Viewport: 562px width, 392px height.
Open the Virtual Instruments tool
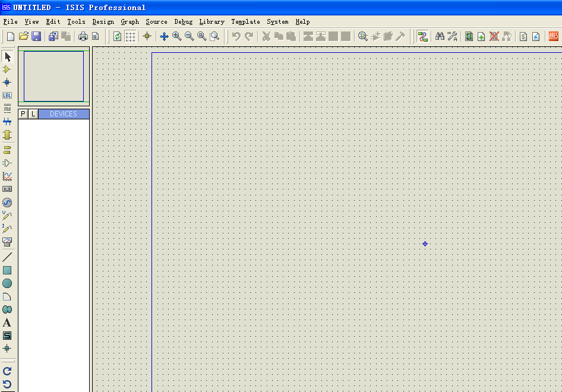tap(7, 242)
